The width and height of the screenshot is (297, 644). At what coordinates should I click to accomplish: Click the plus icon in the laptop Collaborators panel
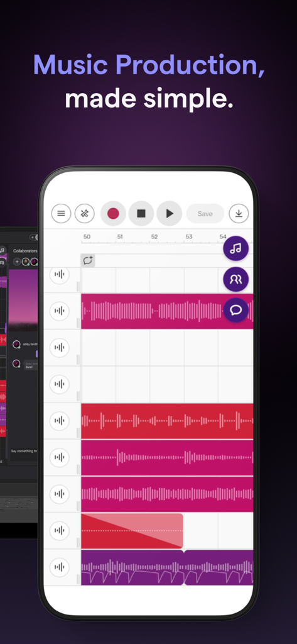pos(17,262)
